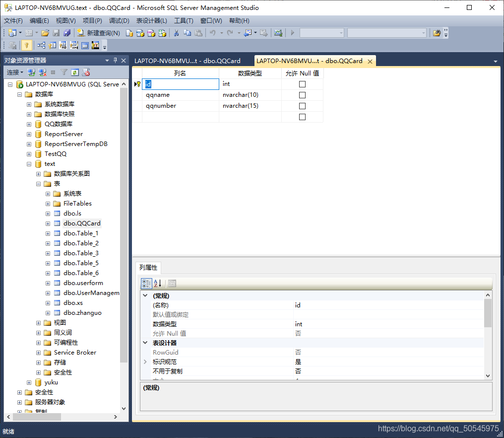Click the Generate Change Script icon

click(12, 45)
